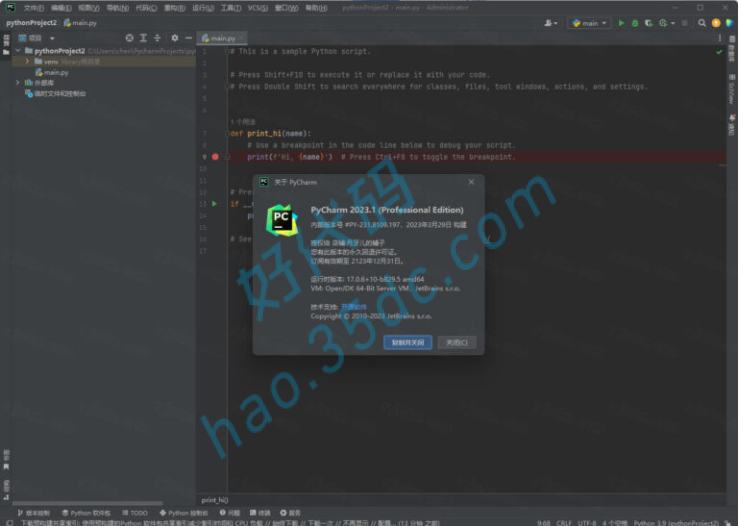Screen dimensions: 741x526
Task: Open Project panel gear options
Action: [175, 38]
